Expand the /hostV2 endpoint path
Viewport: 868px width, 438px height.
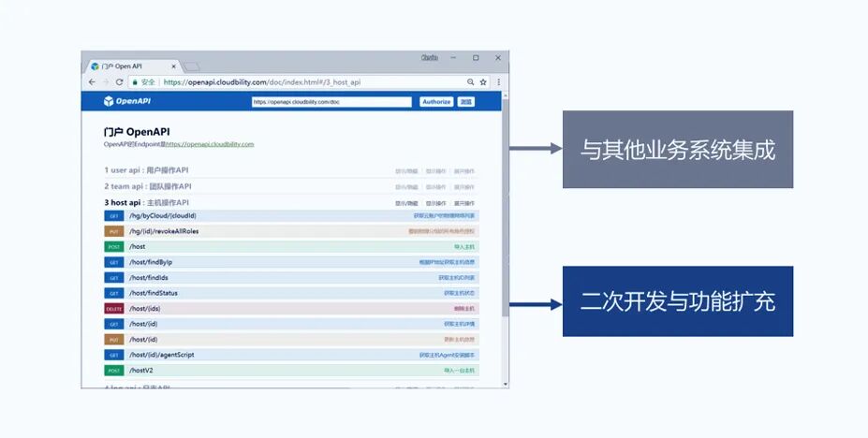(x=141, y=371)
